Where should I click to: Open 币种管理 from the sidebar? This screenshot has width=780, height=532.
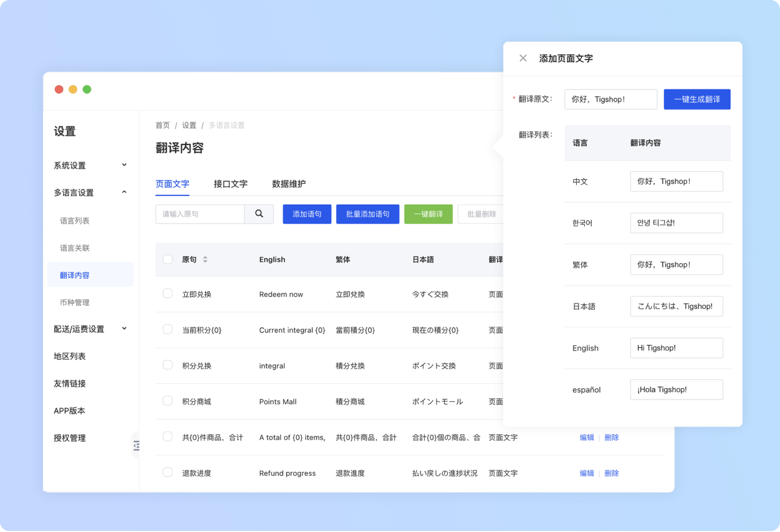tap(74, 302)
